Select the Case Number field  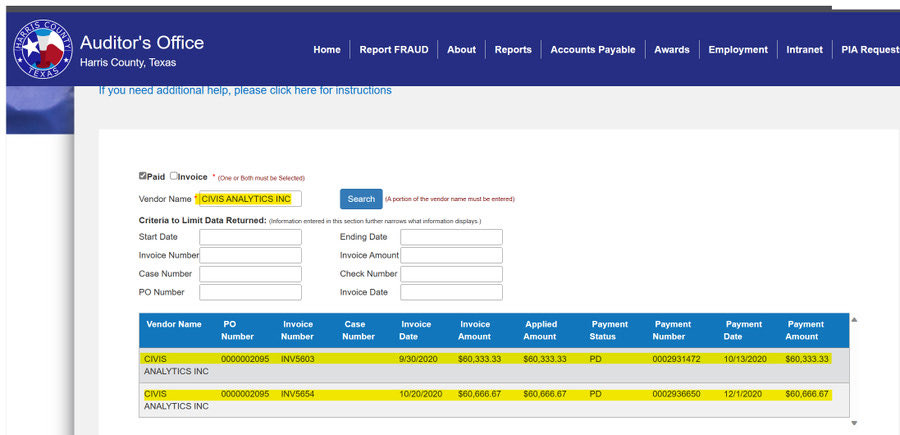250,274
